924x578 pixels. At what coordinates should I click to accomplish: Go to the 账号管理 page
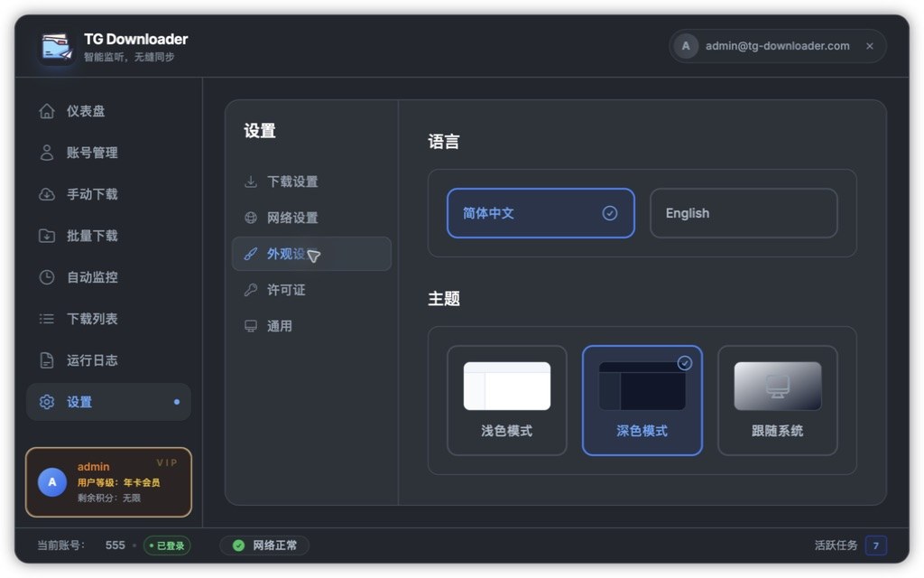108,153
